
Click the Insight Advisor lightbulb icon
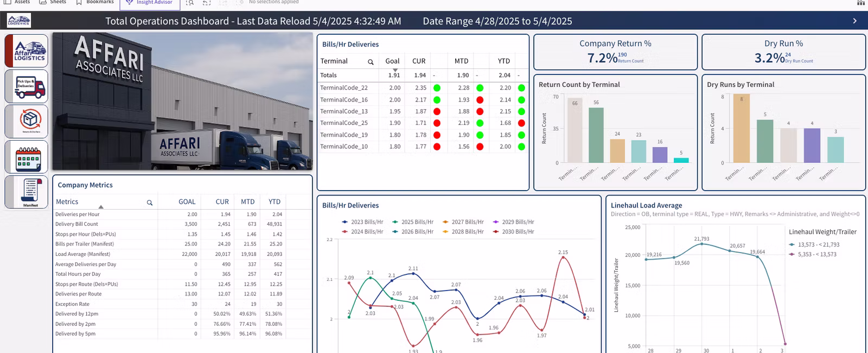pos(129,2)
